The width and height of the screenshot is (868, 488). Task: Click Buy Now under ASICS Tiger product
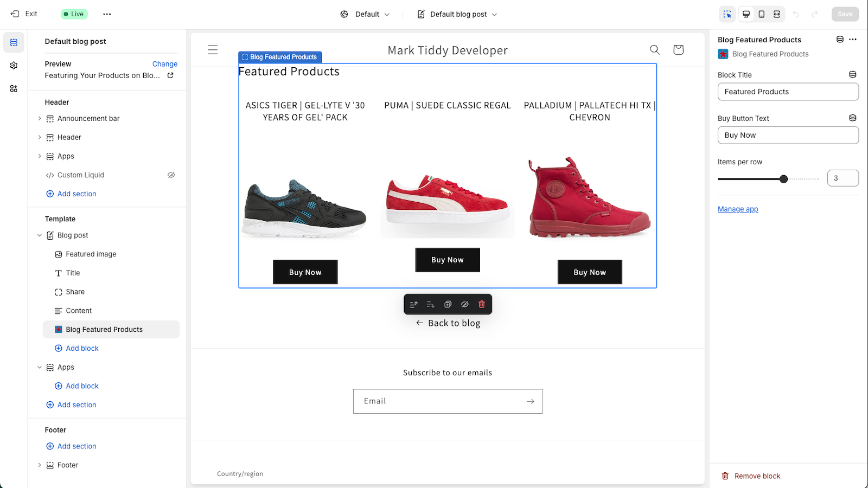click(305, 272)
